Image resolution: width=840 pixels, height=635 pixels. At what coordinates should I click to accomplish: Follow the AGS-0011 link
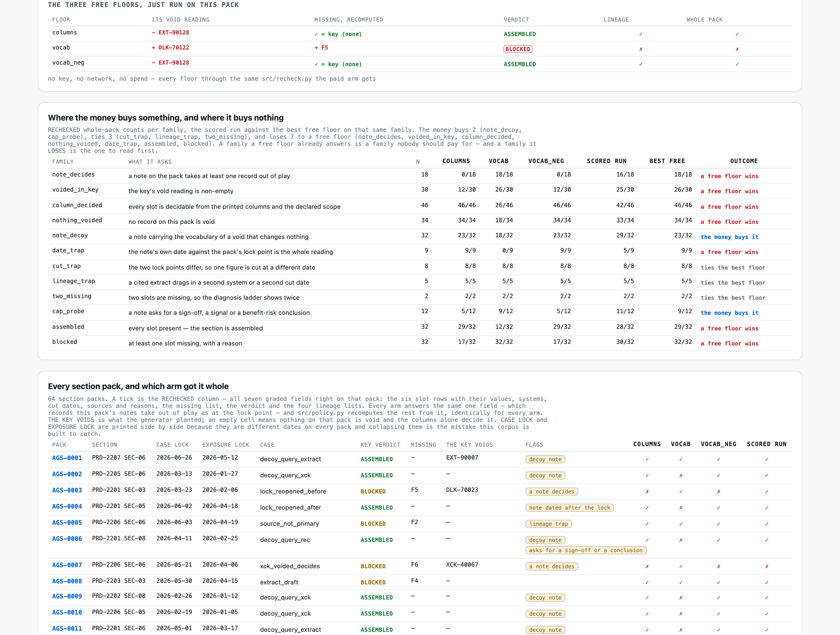[x=67, y=628]
